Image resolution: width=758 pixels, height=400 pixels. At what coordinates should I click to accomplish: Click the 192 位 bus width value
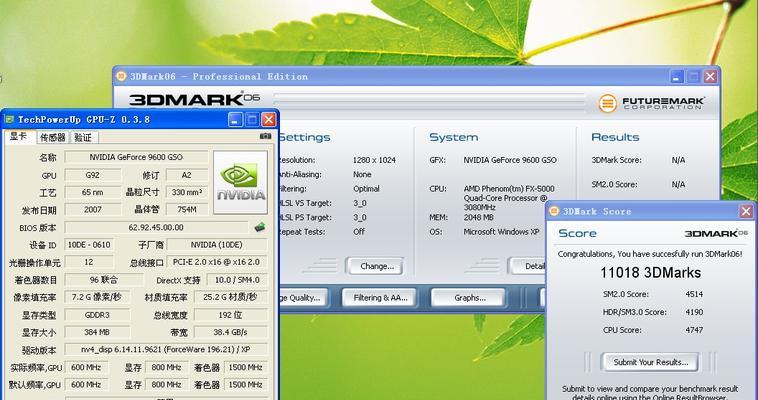231,315
